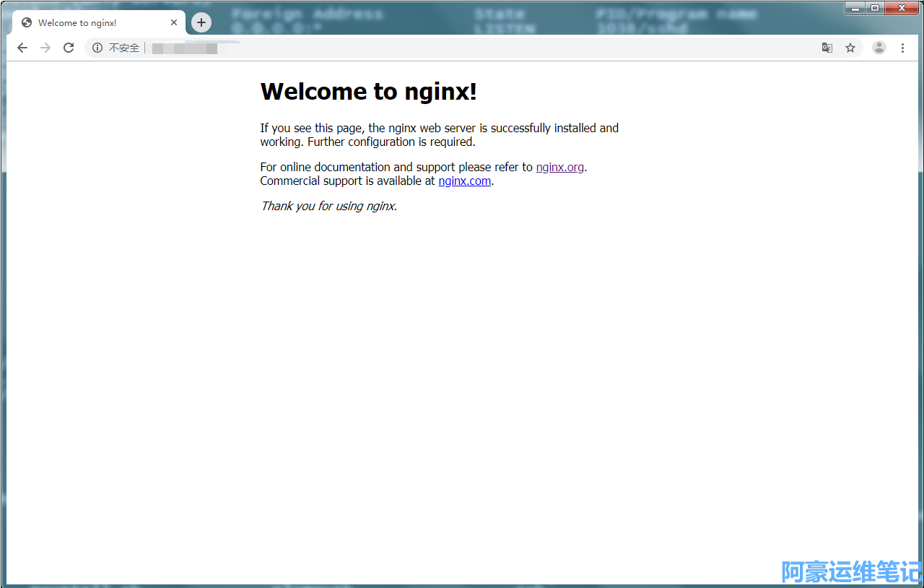Click the 'Thank you for using nginx.' text
The image size is (924, 588).
tap(328, 206)
